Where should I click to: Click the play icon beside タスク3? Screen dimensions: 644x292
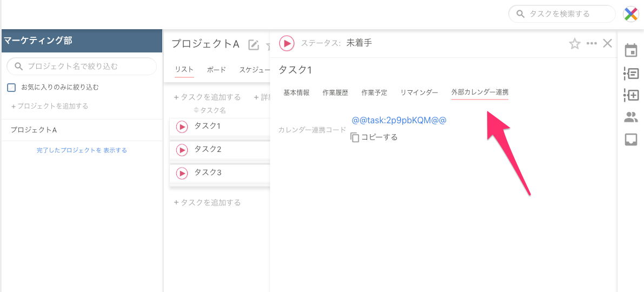(x=182, y=174)
